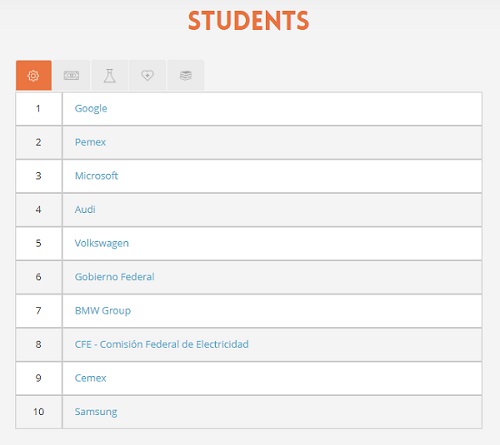500x445 pixels.
Task: Select the Cemex link
Action: tap(90, 378)
